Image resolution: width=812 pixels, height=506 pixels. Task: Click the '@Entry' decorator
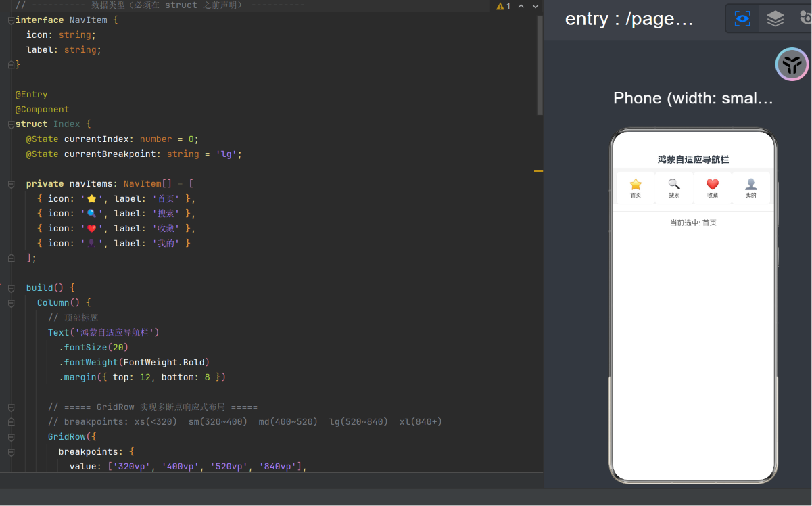[32, 95]
